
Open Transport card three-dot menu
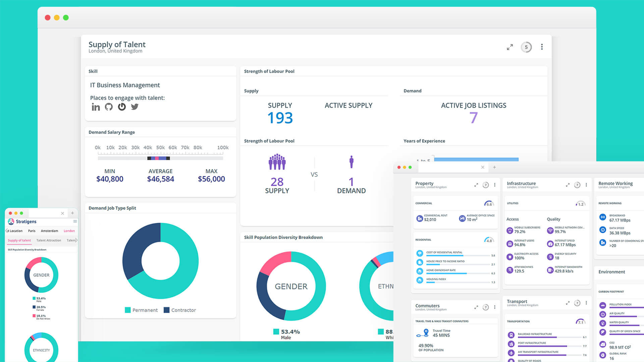click(586, 303)
